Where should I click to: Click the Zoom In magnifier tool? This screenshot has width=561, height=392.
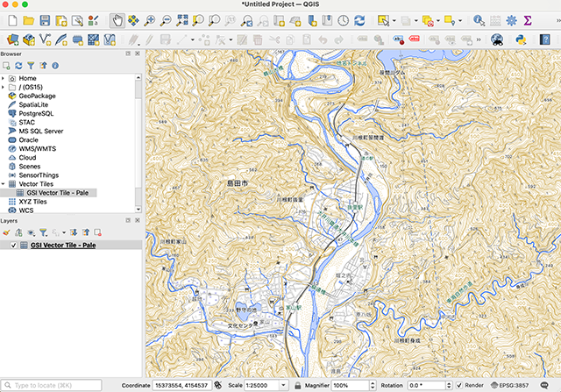tap(150, 19)
